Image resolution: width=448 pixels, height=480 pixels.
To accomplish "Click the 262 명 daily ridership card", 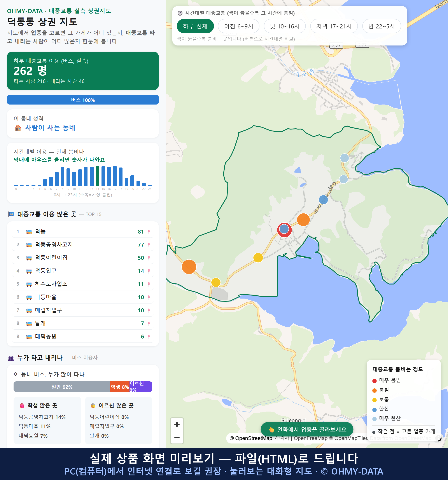I will click(x=83, y=71).
